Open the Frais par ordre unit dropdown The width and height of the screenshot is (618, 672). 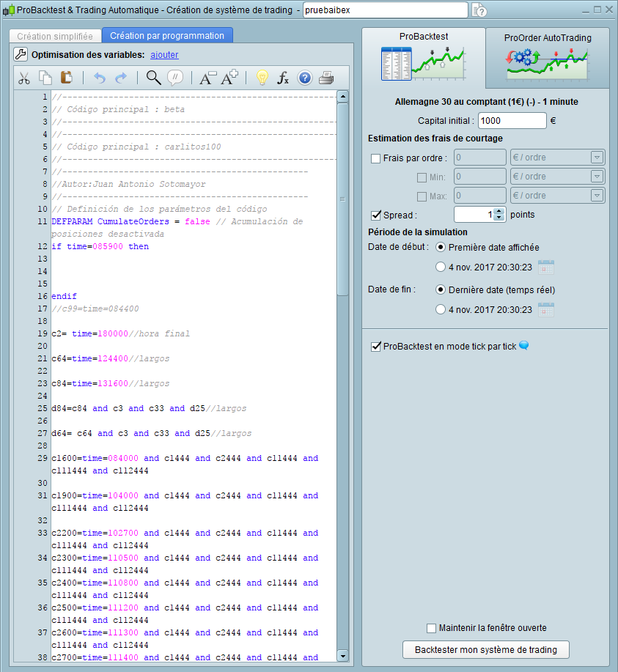click(597, 158)
